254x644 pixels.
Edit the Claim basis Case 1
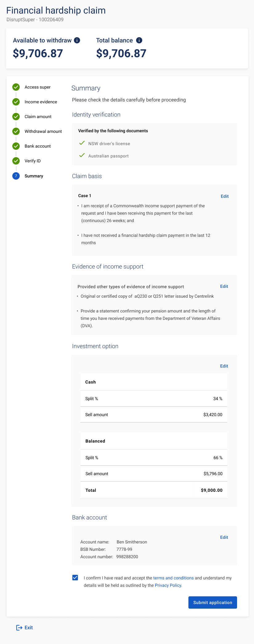225,196
